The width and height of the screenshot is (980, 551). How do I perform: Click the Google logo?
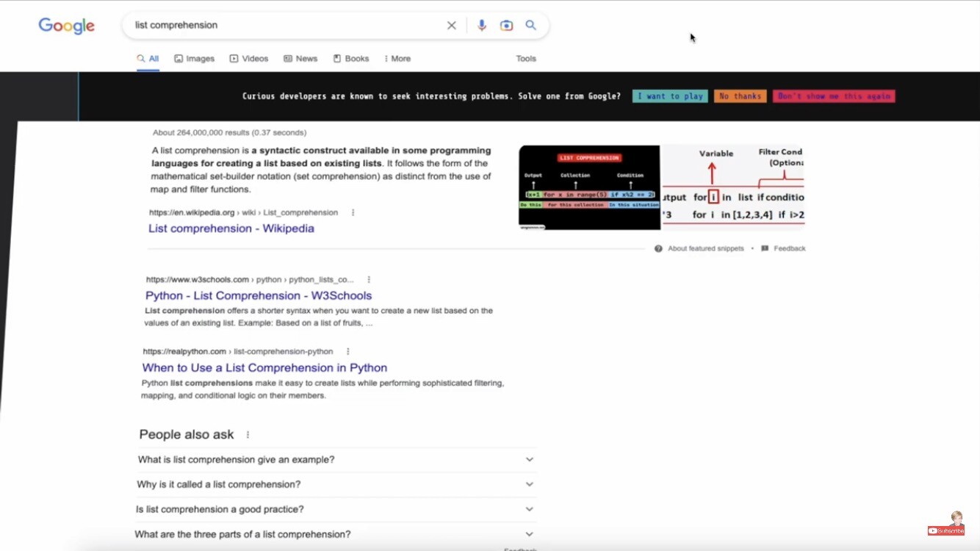(x=67, y=26)
